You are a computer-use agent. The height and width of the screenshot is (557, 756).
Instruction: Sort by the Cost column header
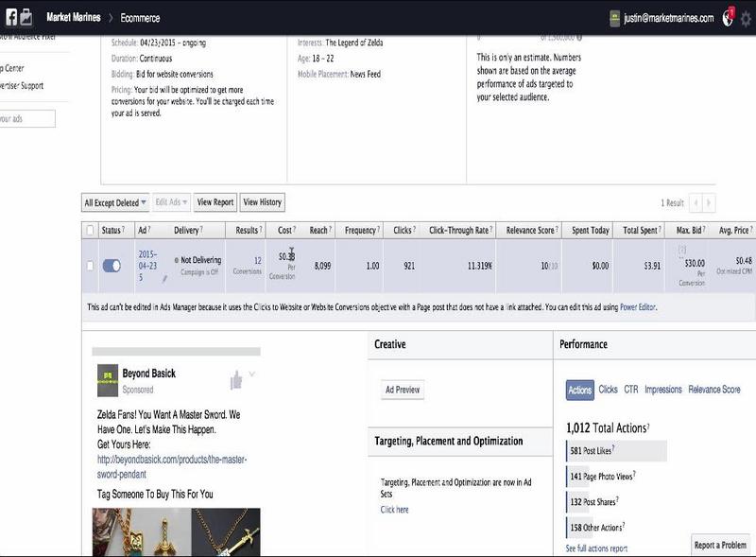click(x=284, y=230)
